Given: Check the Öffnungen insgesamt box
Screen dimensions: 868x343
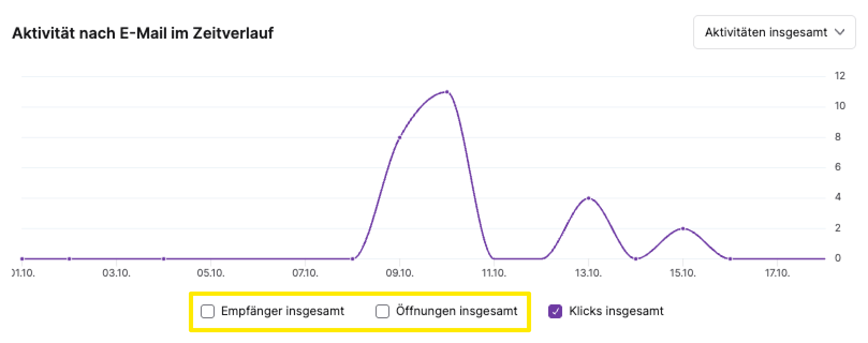Looking at the screenshot, I should [382, 311].
